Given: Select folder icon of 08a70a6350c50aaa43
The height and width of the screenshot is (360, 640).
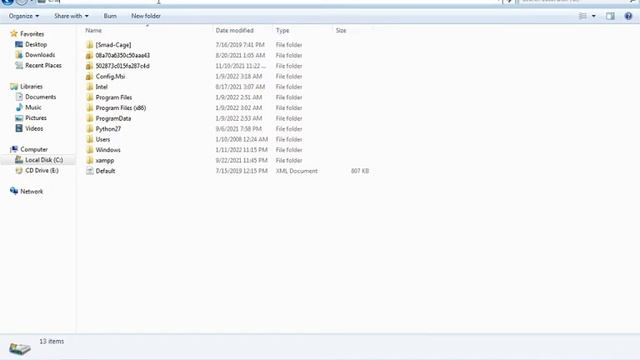Looking at the screenshot, I should click(x=90, y=55).
